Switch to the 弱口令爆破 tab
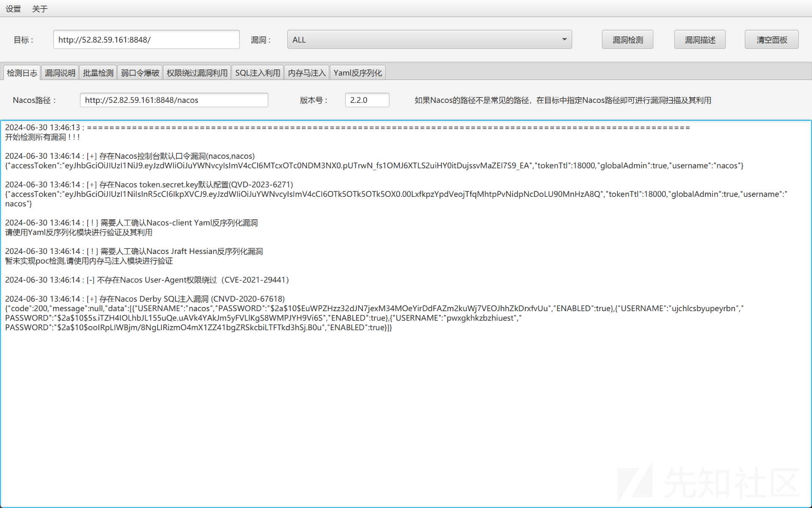 (140, 73)
